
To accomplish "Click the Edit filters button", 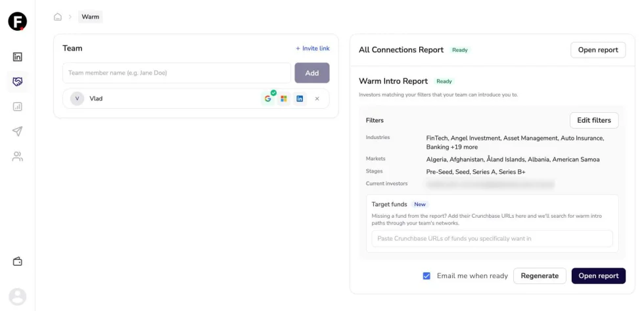I will click(594, 120).
